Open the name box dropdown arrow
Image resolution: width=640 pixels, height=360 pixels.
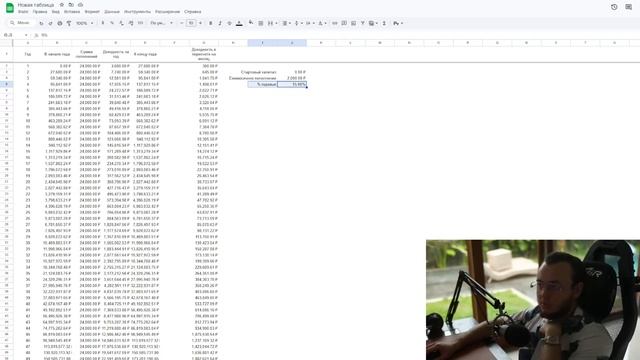(x=26, y=35)
